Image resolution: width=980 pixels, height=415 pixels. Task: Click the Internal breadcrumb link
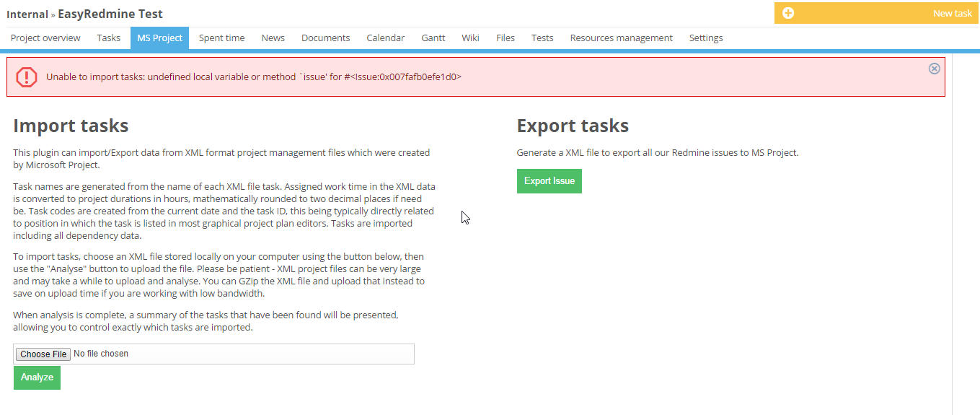27,14
